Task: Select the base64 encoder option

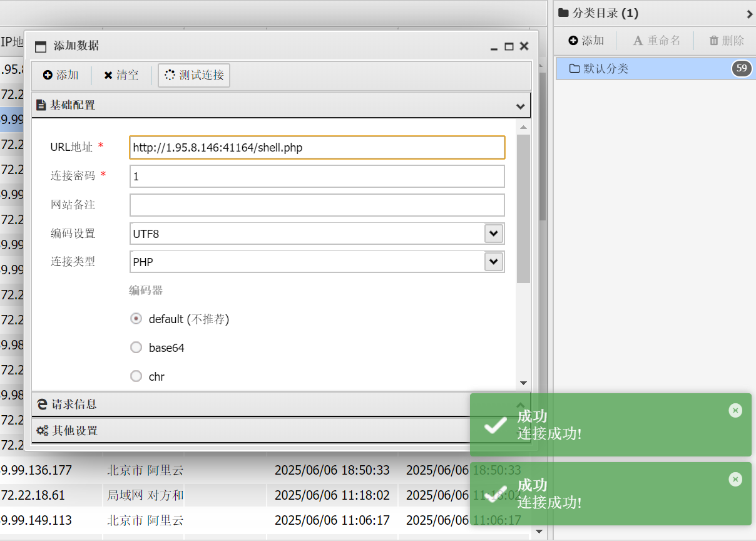Action: [136, 348]
